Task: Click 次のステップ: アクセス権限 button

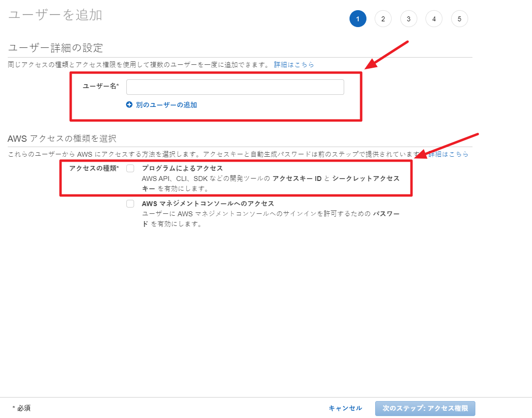Action: pyautogui.click(x=425, y=408)
